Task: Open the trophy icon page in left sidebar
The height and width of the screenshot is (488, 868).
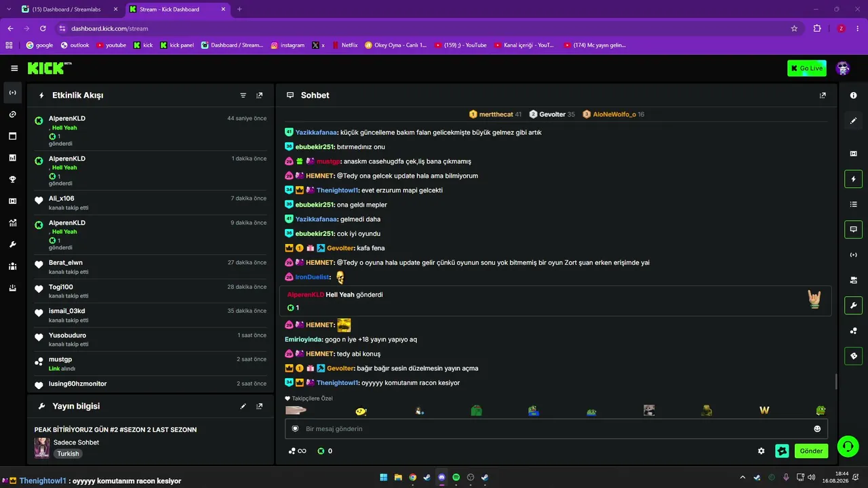Action: [12, 180]
